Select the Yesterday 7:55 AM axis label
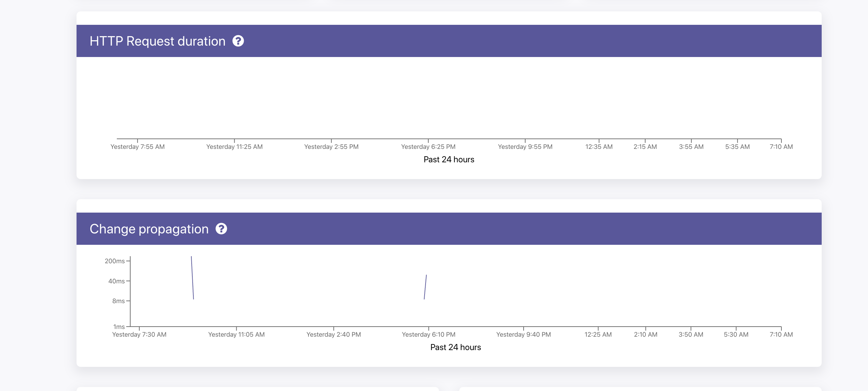Viewport: 868px width, 391px height. pos(138,147)
